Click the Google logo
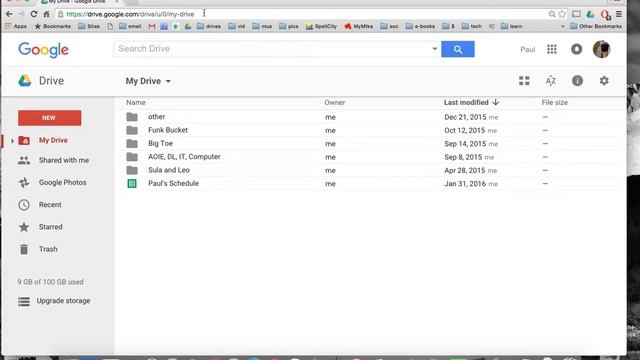 [x=43, y=50]
